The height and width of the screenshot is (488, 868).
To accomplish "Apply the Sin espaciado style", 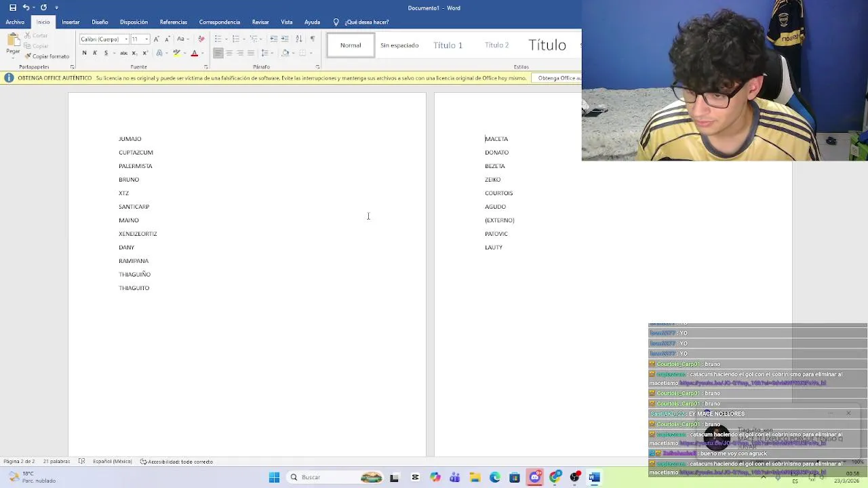I will (399, 45).
